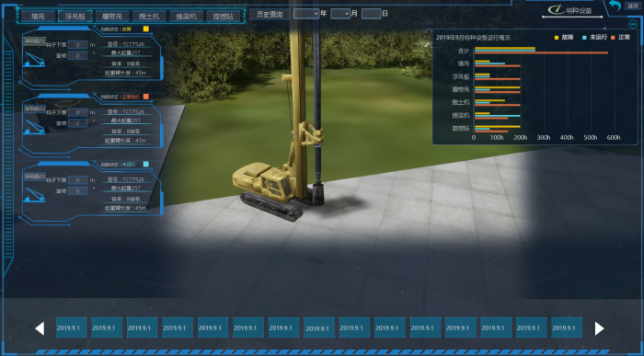644x356 pixels.
Task: Open the month (月) dropdown
Action: (x=340, y=14)
